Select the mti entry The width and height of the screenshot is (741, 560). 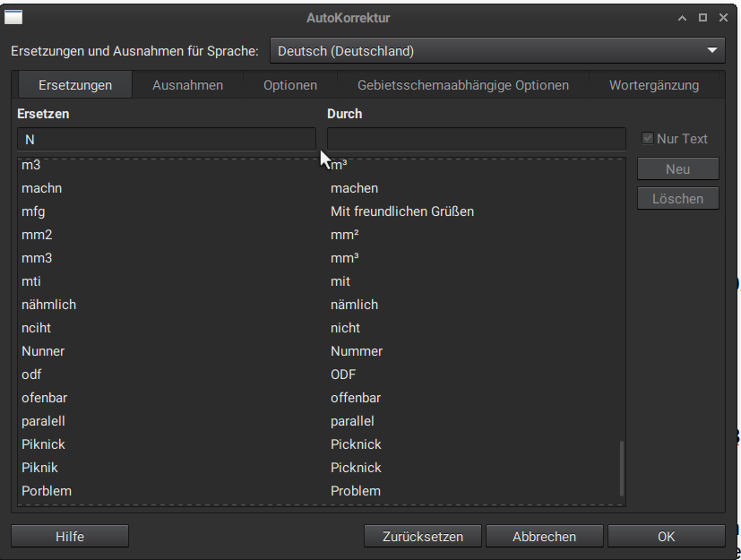pyautogui.click(x=322, y=281)
